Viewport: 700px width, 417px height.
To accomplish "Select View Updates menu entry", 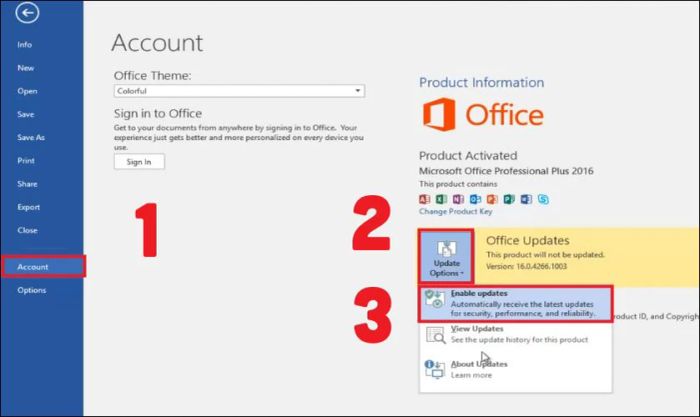I will click(x=516, y=334).
